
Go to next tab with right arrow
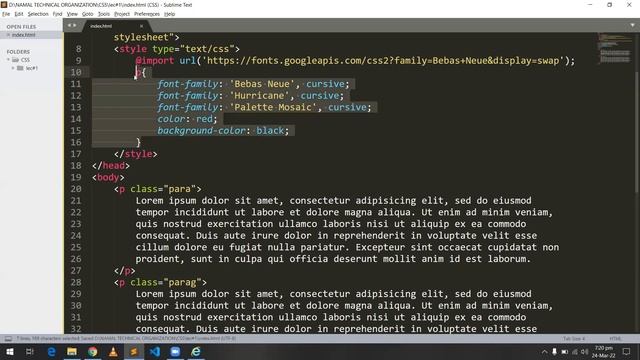pyautogui.click(x=74, y=25)
